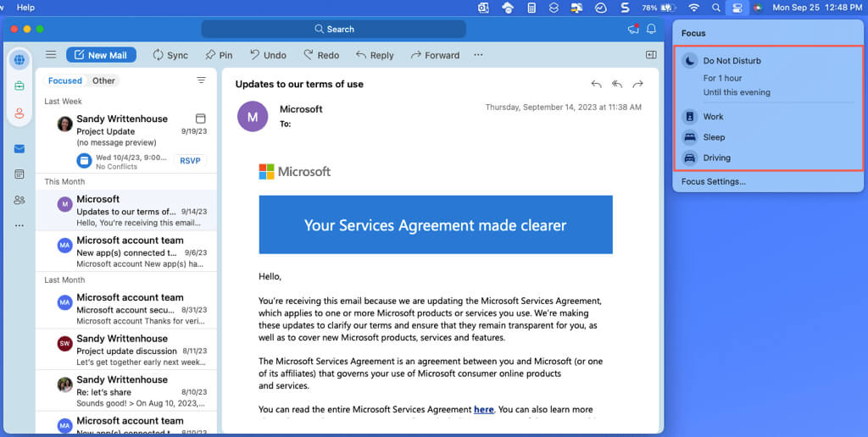
Task: Select the person account icon in sidebar
Action: (x=19, y=113)
